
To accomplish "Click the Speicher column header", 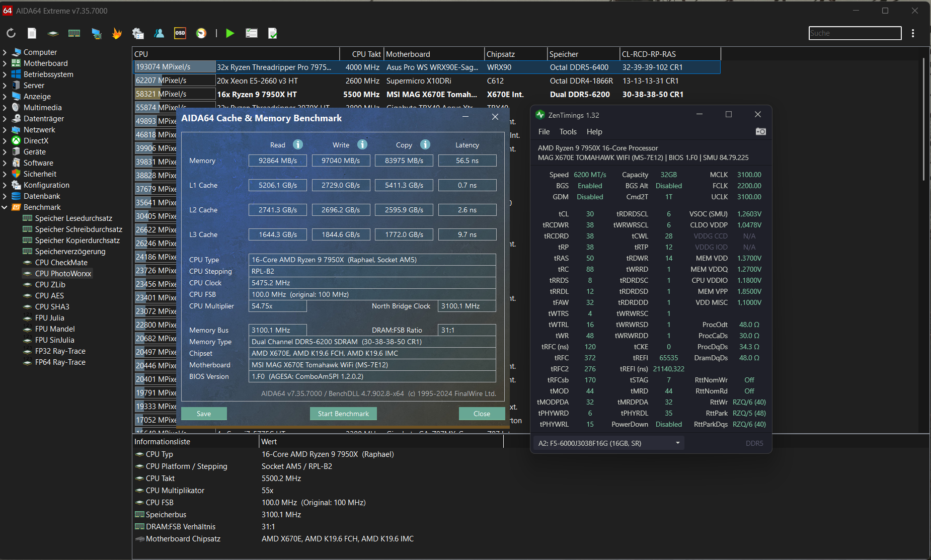I will pyautogui.click(x=583, y=54).
